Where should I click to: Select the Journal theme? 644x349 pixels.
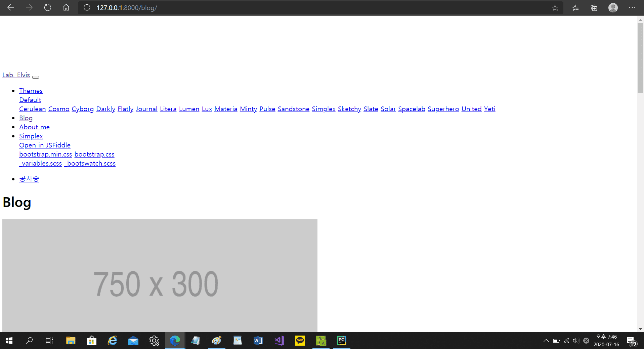pos(146,109)
